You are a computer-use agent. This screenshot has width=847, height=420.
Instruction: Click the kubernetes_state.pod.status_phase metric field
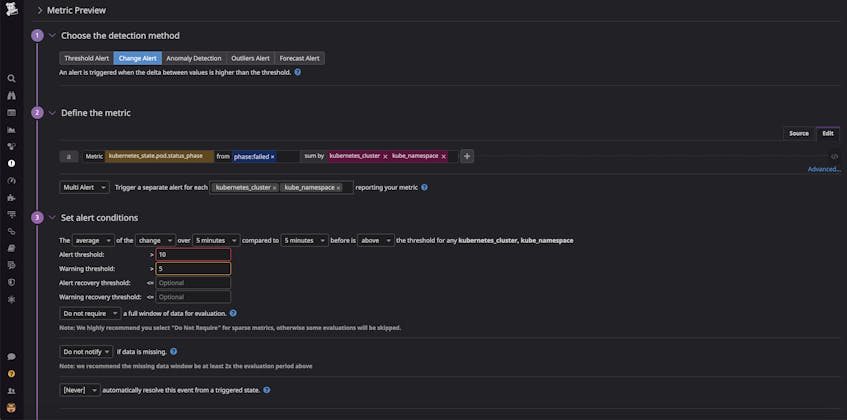click(x=159, y=156)
